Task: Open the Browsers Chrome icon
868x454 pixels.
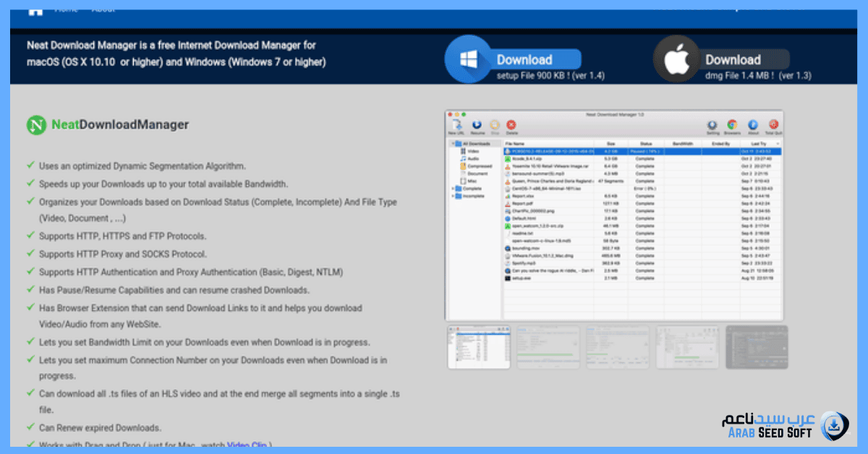Action: pyautogui.click(x=732, y=125)
